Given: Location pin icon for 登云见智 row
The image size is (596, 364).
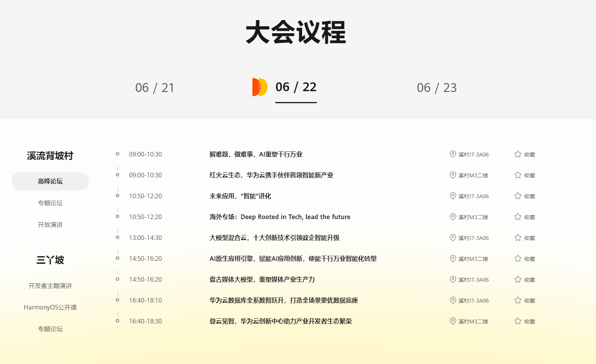Looking at the screenshot, I should 453,321.
